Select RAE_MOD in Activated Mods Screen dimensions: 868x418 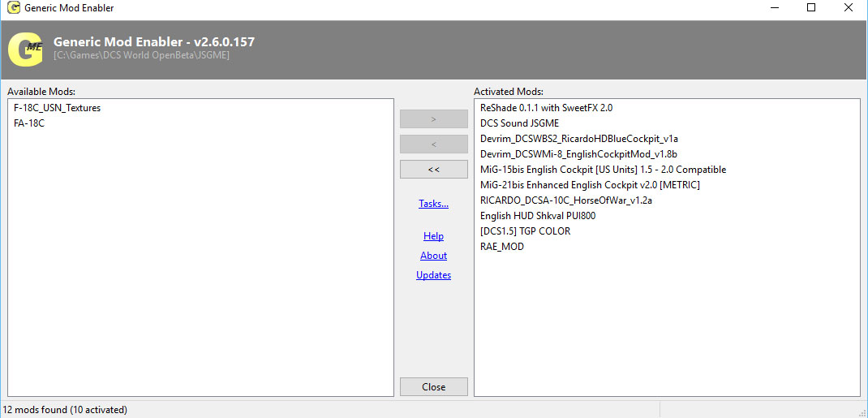(x=502, y=247)
